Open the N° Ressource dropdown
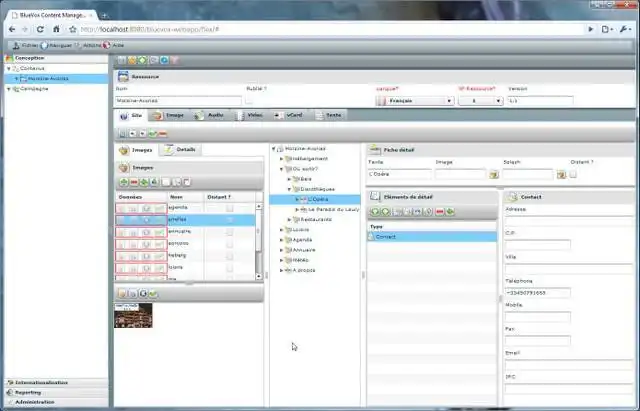 click(480, 101)
